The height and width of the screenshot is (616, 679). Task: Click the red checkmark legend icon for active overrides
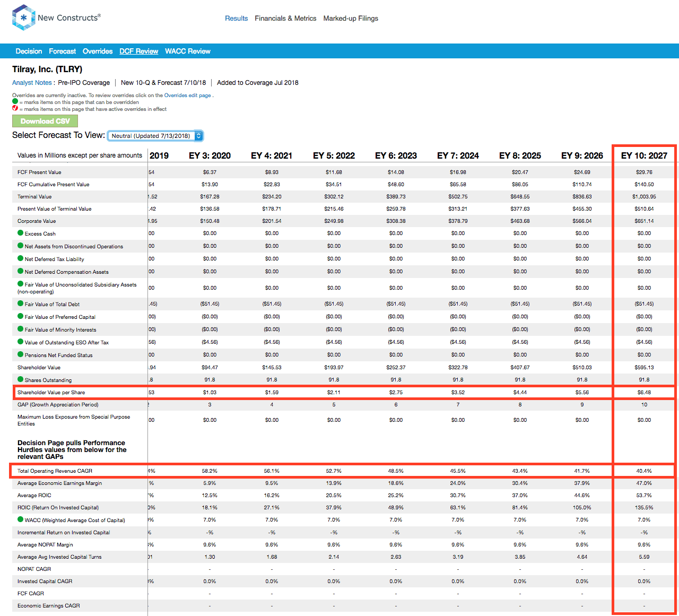click(15, 108)
